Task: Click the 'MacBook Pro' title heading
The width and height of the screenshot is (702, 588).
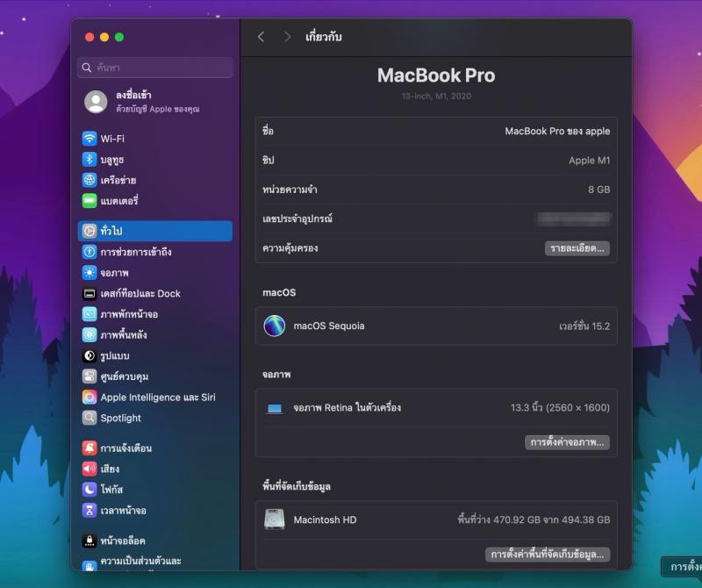Action: (x=436, y=75)
